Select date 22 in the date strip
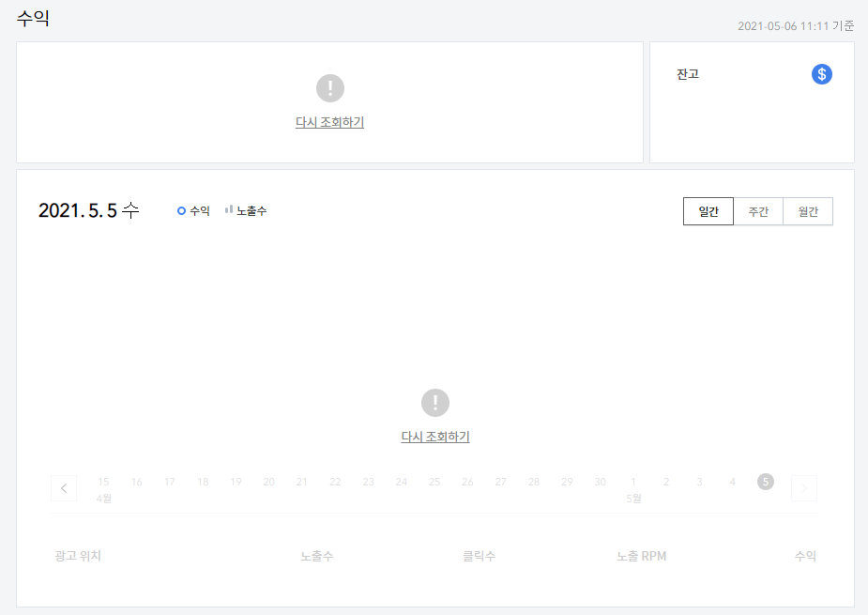Screen dimensions: 868x615 pos(335,482)
